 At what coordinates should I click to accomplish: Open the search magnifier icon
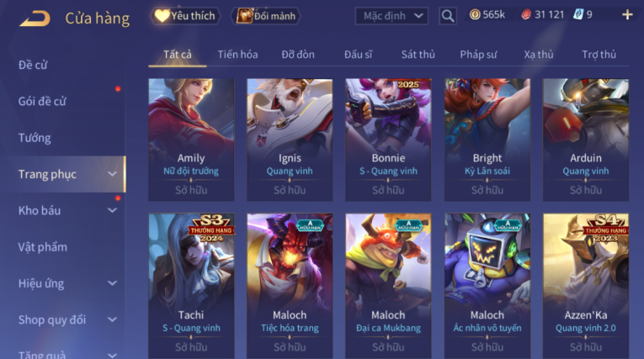click(x=448, y=16)
